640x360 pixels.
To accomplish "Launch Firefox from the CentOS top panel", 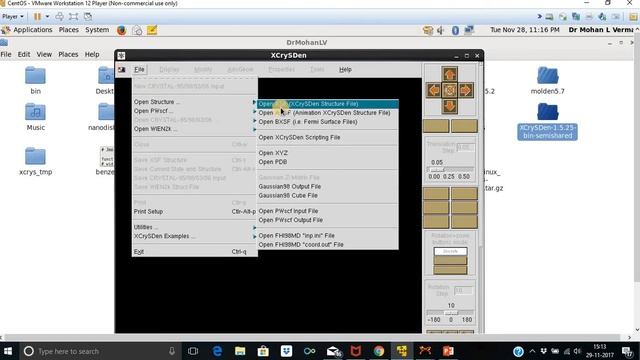I will [x=121, y=30].
